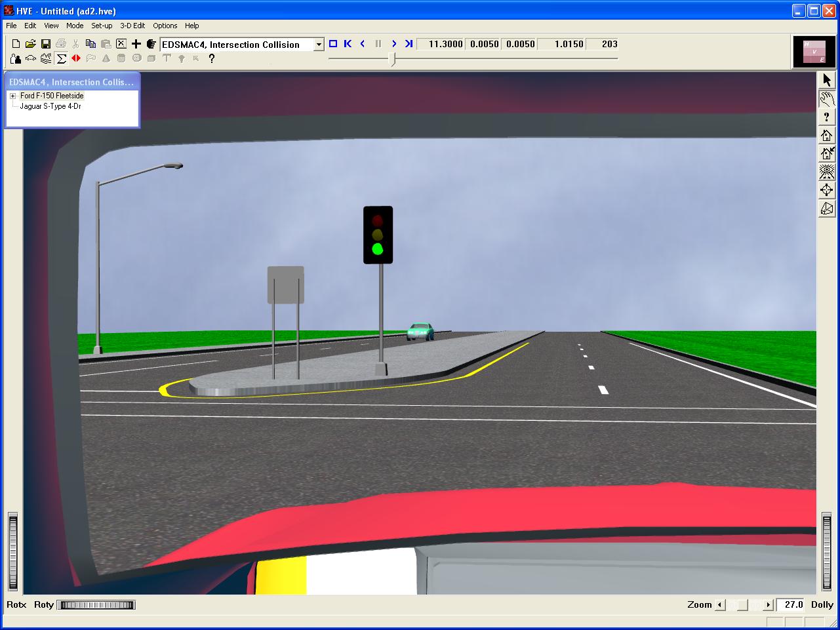Step the simulation forward one frame
840x630 pixels.
(393, 44)
